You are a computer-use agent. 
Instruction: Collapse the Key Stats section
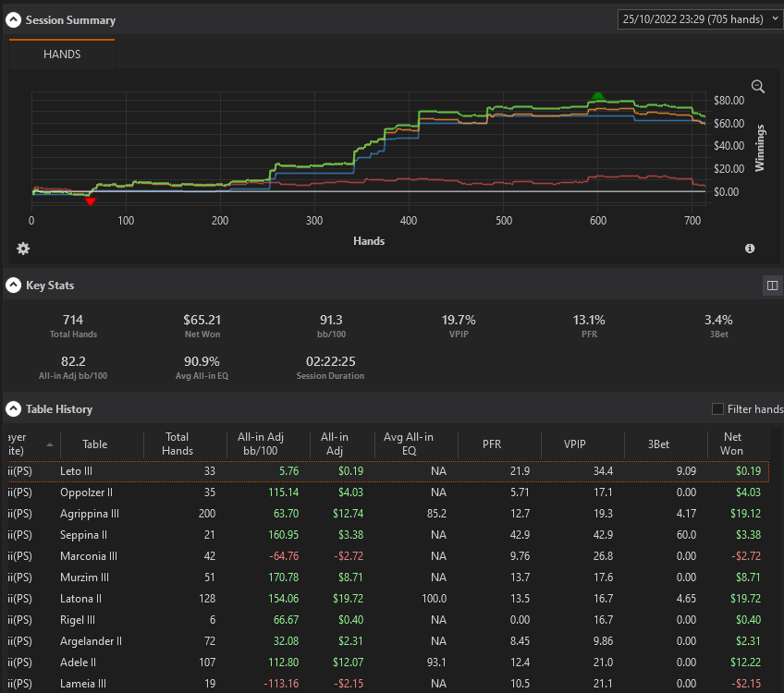[14, 286]
